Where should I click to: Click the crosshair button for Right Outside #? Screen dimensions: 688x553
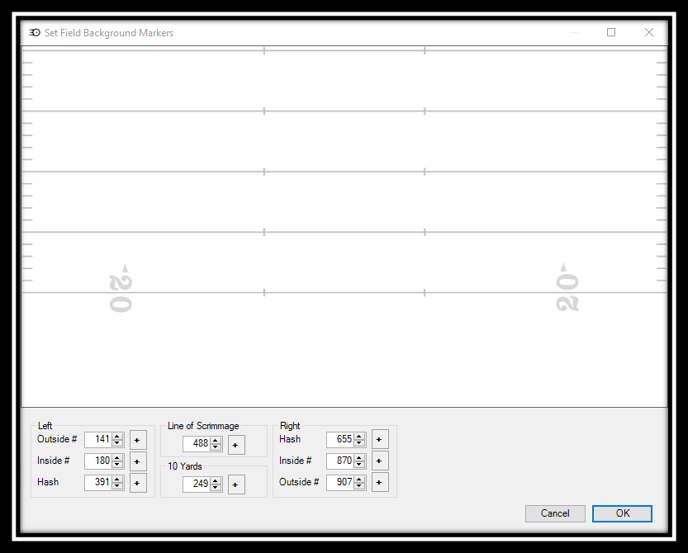[x=380, y=483]
